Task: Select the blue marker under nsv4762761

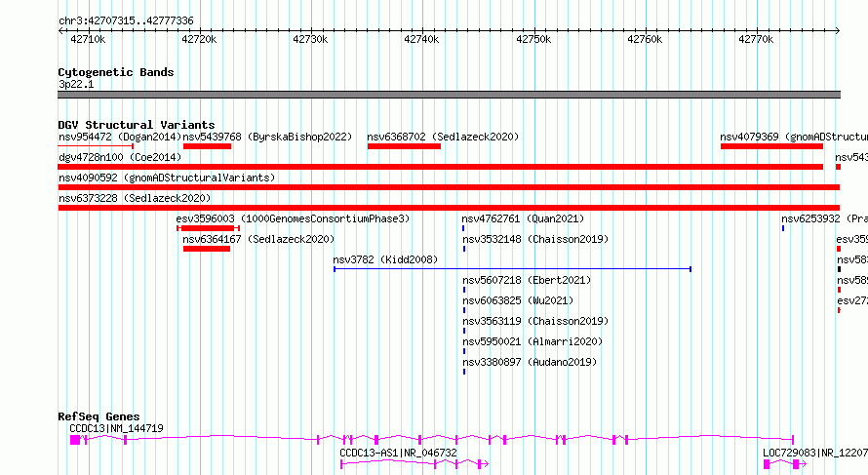Action: point(463,228)
